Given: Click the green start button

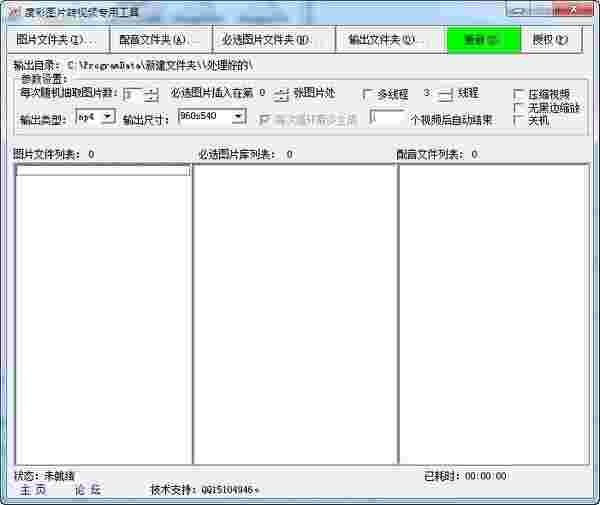Looking at the screenshot, I should pos(484,39).
